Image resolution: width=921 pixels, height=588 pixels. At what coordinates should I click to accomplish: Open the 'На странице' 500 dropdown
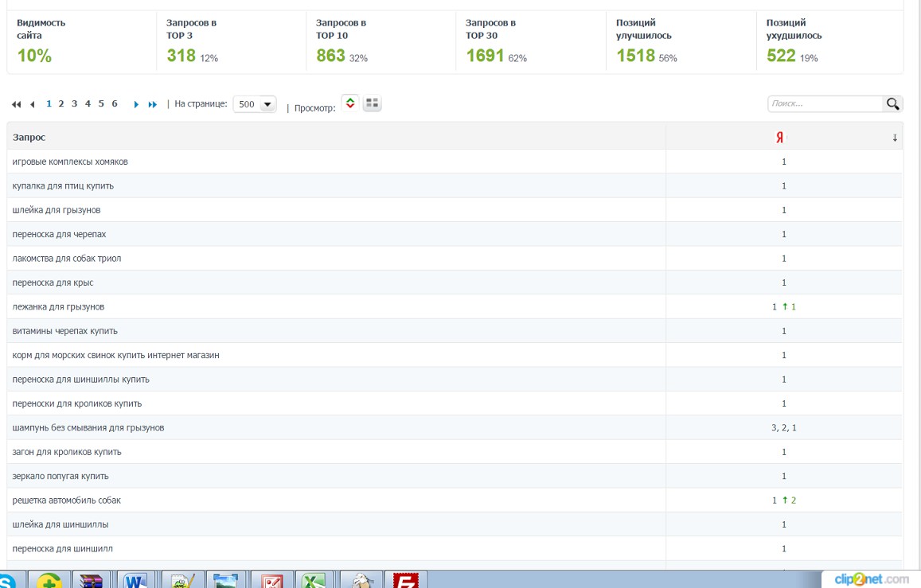click(255, 104)
